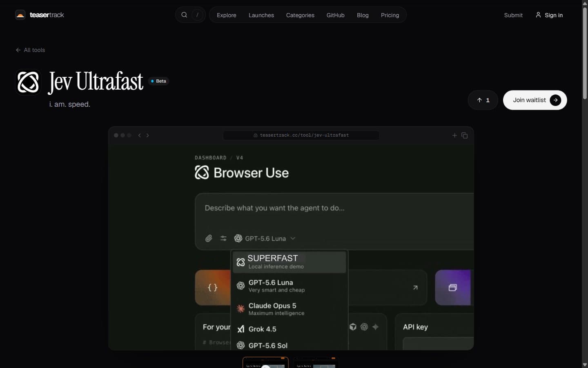Go to Launches in the top navigation

(261, 15)
